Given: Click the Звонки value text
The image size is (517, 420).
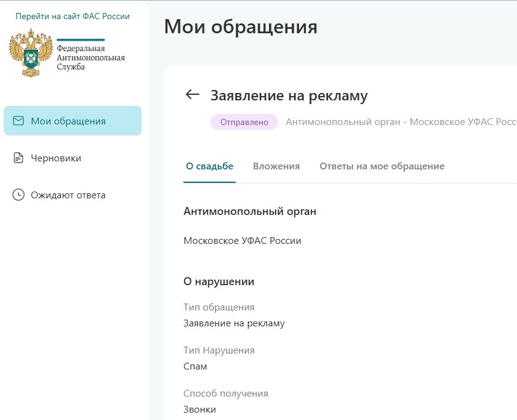Looking at the screenshot, I should 199,410.
